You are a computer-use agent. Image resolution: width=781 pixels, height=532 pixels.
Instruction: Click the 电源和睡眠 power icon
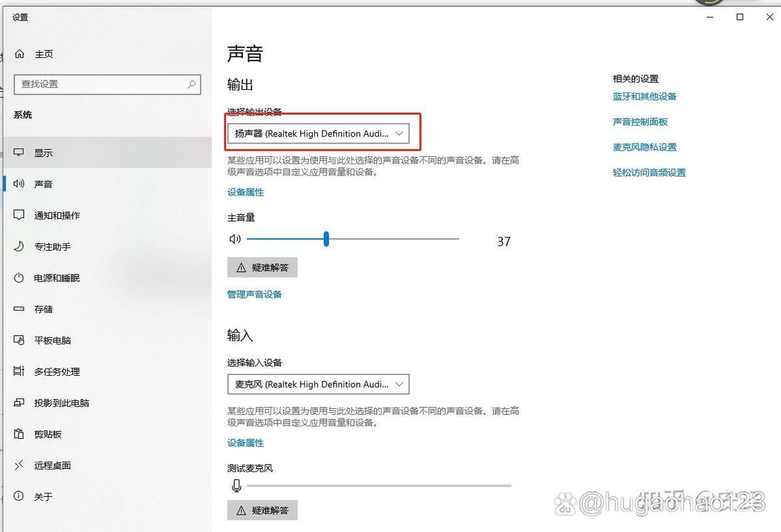(19, 277)
